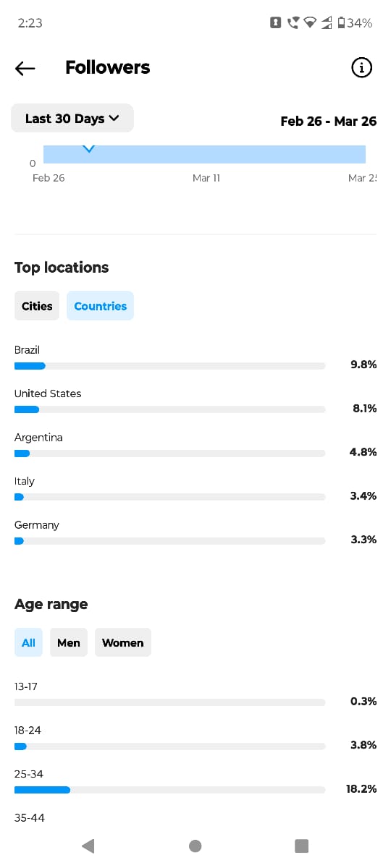Viewport: 391px width, 868px height.
Task: Tap battery icon in status bar
Action: (341, 23)
